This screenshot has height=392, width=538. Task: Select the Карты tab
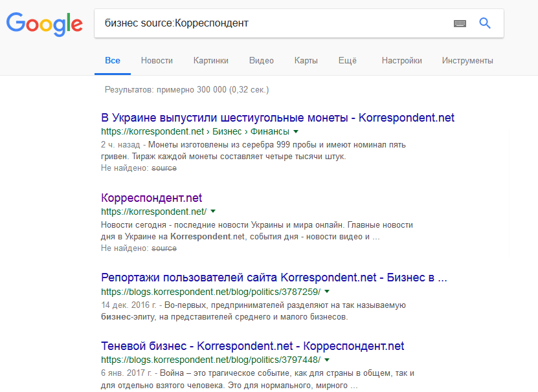306,61
